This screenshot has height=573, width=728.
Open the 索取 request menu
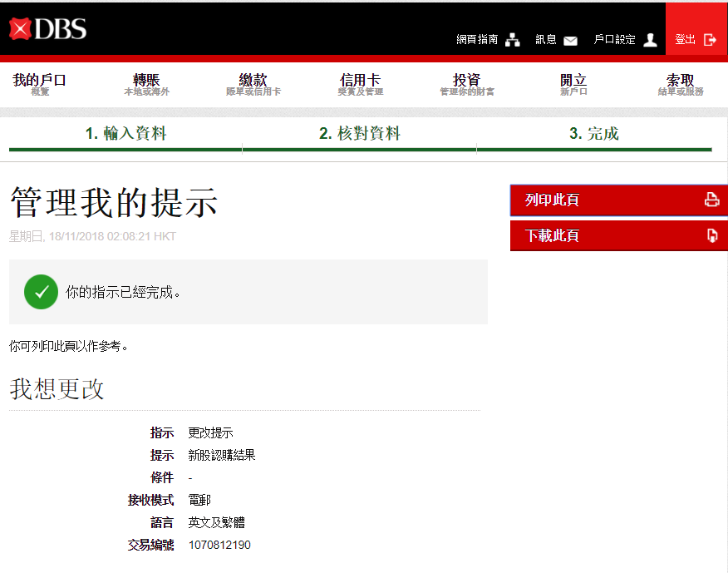(x=680, y=84)
